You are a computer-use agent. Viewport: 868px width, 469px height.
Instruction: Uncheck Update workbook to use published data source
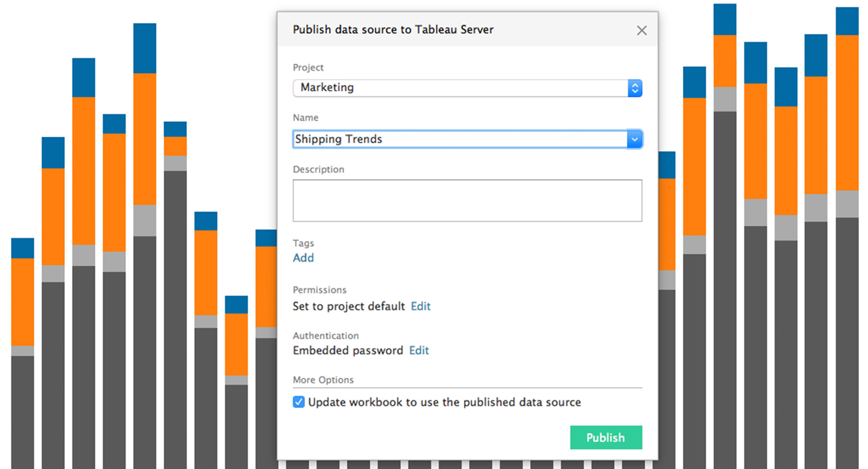pyautogui.click(x=299, y=402)
